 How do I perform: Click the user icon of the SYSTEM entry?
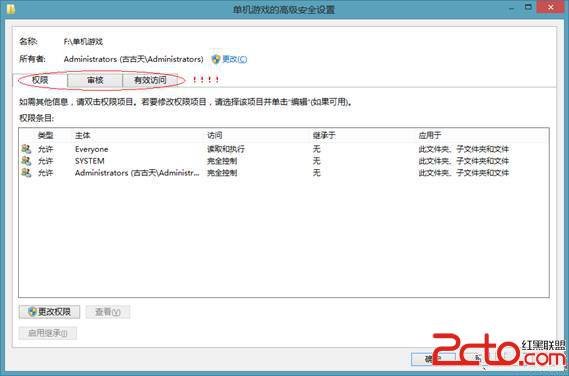tap(26, 161)
